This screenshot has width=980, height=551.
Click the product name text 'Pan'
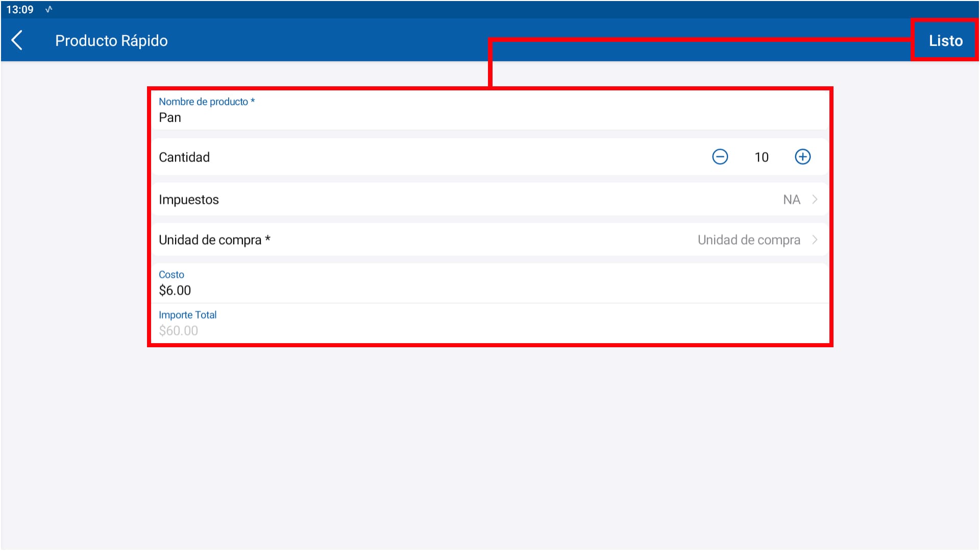point(170,118)
